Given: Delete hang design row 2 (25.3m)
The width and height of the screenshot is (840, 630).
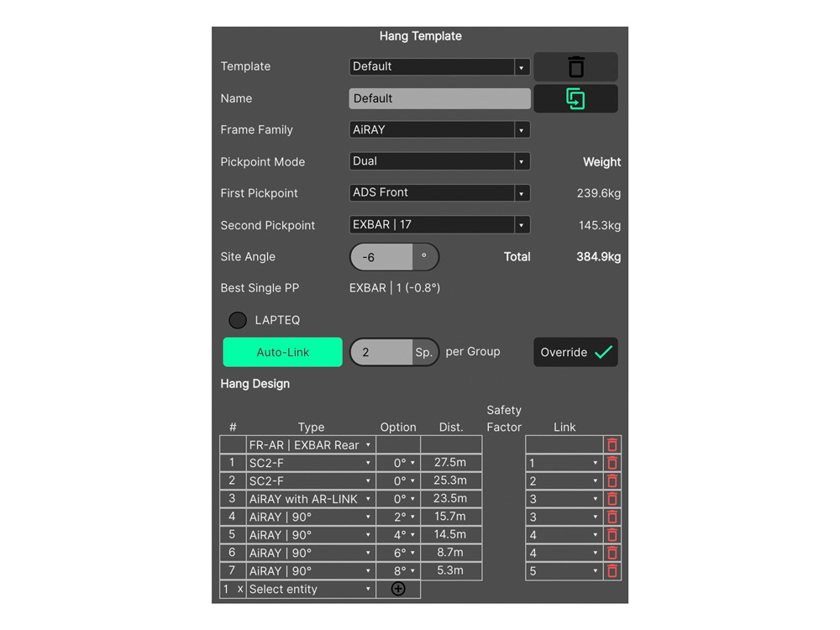Looking at the screenshot, I should pyautogui.click(x=612, y=481).
